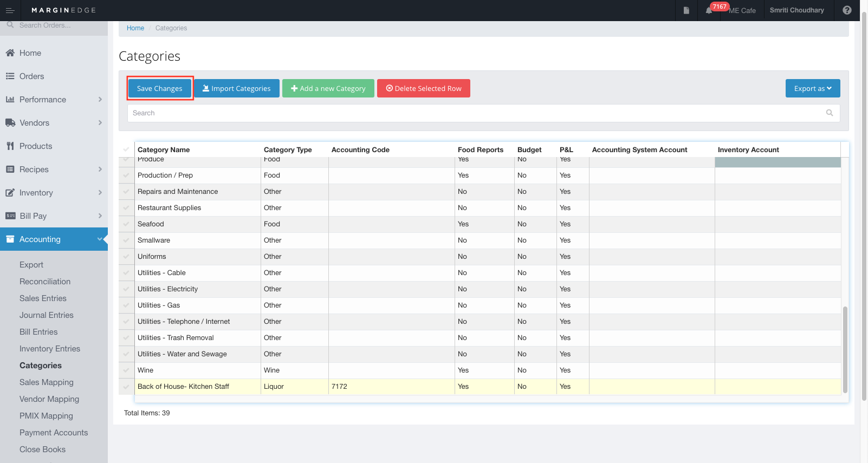The image size is (868, 463).
Task: Click the MarginEdge logo
Action: point(63,10)
